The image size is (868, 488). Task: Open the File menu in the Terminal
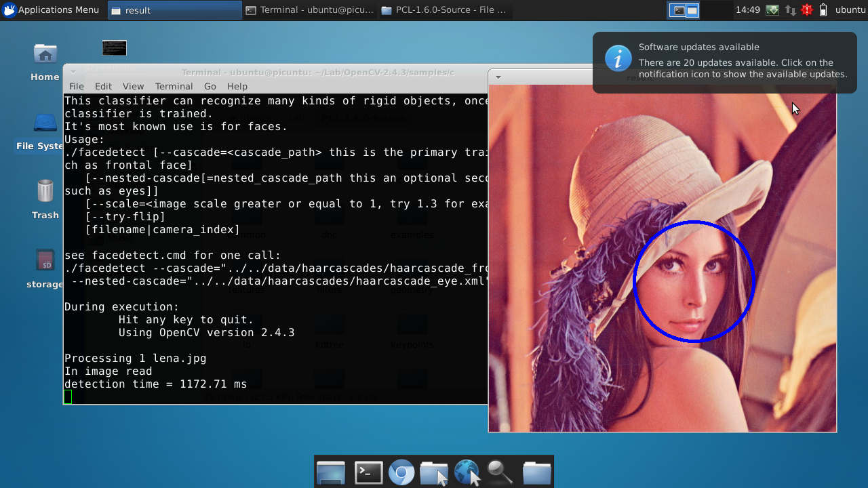click(x=77, y=86)
